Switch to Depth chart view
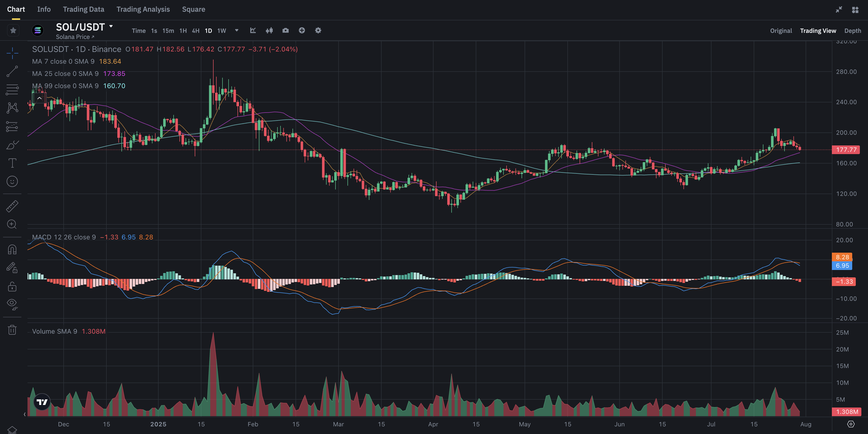 click(852, 31)
